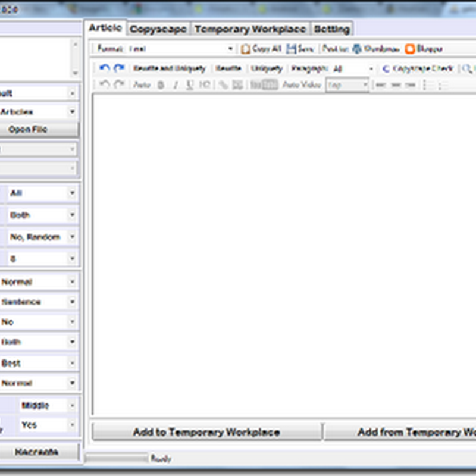
Task: Click the Auto Video toolbar item
Action: point(302,84)
